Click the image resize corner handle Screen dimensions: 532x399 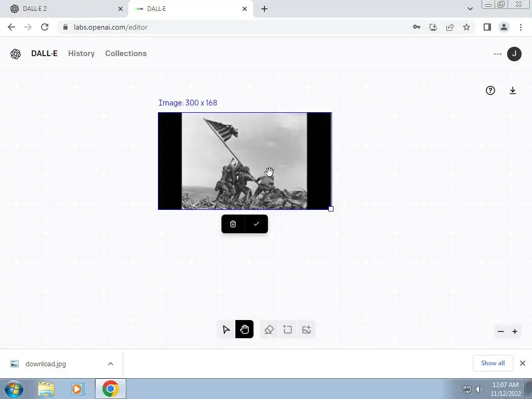coord(331,209)
